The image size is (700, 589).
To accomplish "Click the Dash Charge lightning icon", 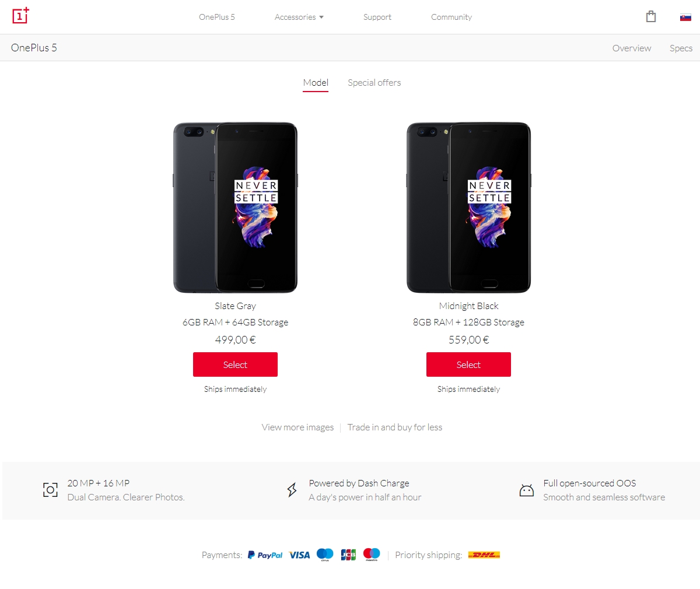I will pyautogui.click(x=292, y=490).
